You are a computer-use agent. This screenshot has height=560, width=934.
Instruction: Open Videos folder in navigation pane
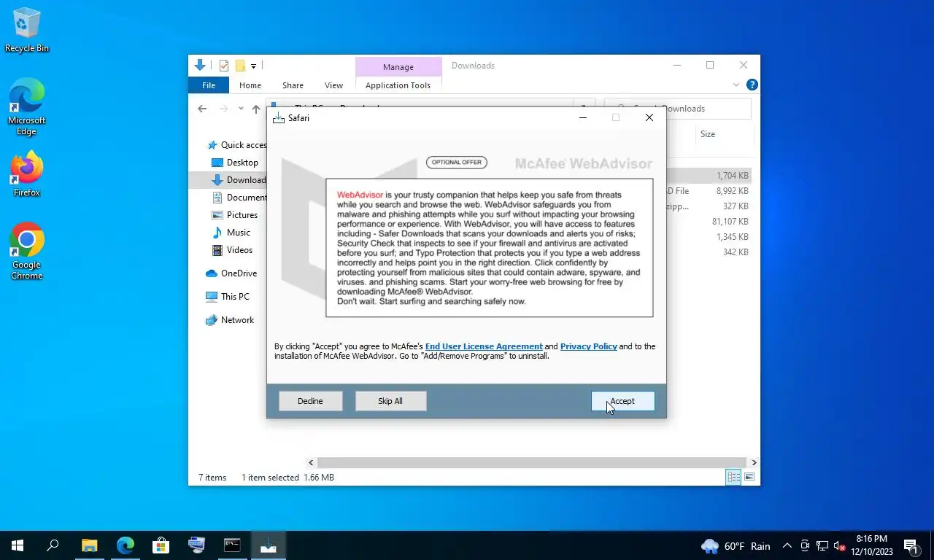click(233, 250)
